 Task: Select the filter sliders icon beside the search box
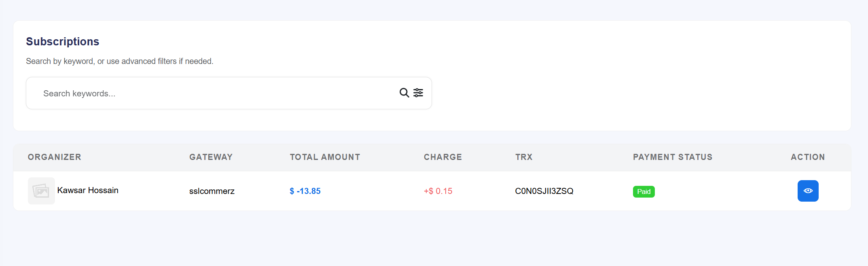pos(418,93)
